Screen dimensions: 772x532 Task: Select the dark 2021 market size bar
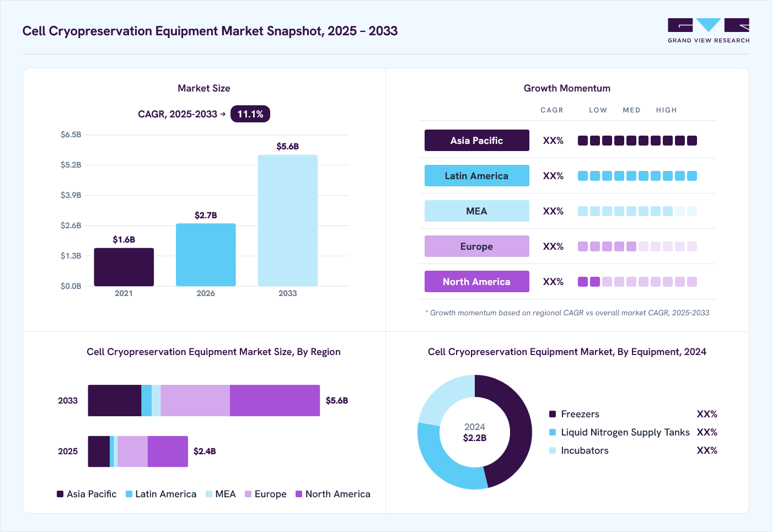click(124, 267)
